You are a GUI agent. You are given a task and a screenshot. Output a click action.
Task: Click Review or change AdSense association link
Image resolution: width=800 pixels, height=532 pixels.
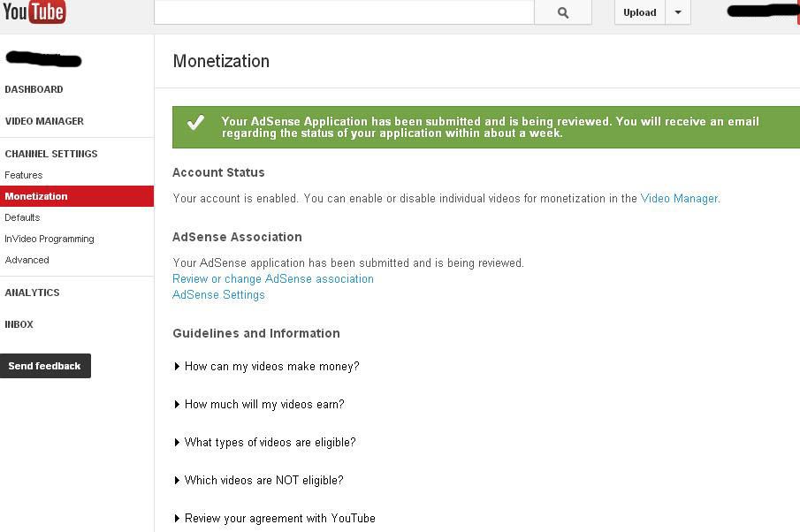coord(273,279)
